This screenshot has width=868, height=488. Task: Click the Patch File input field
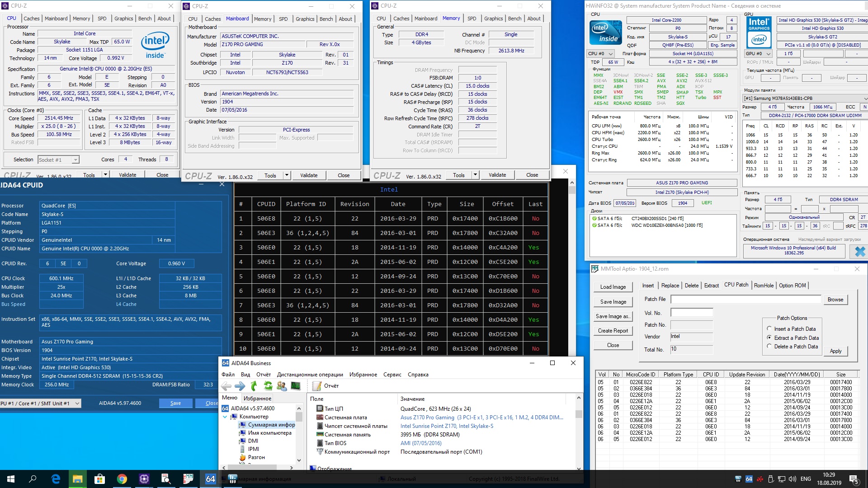pyautogui.click(x=745, y=299)
